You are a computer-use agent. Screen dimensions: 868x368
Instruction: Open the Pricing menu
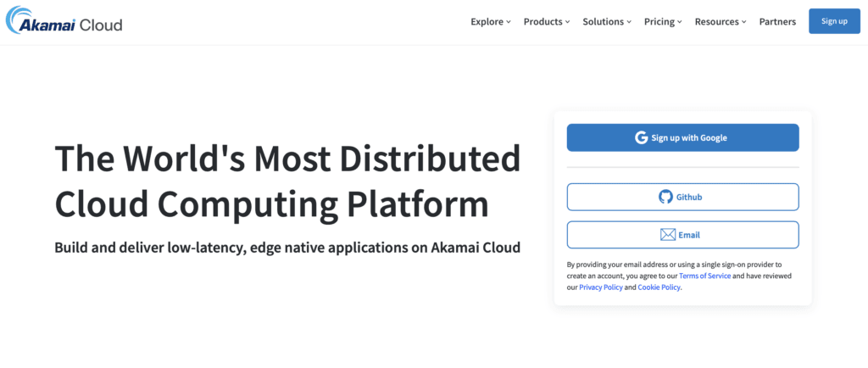click(663, 21)
